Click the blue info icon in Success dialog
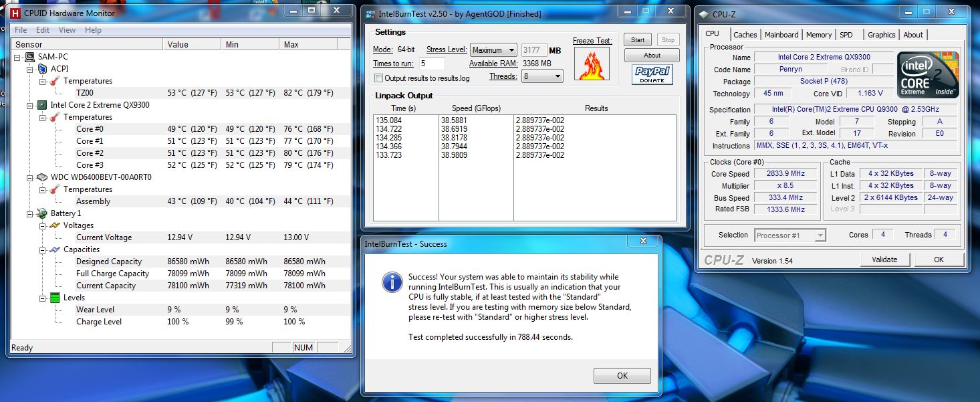 [392, 282]
